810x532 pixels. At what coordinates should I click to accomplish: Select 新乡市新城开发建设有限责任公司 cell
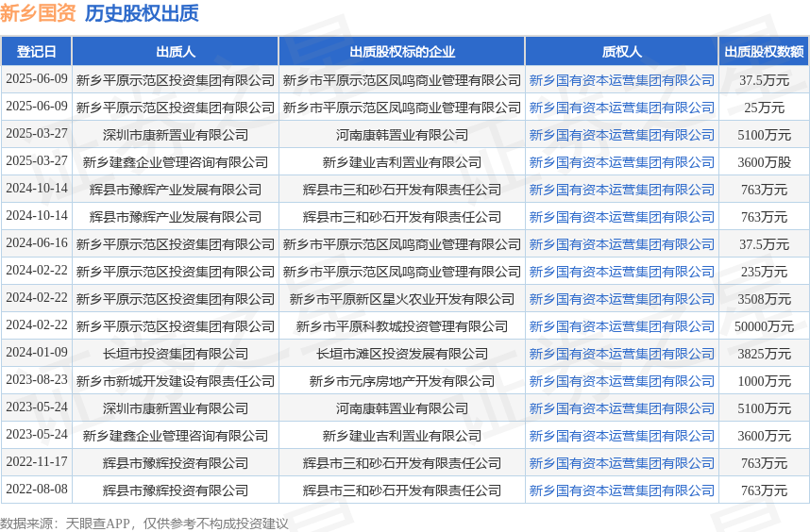(176, 381)
